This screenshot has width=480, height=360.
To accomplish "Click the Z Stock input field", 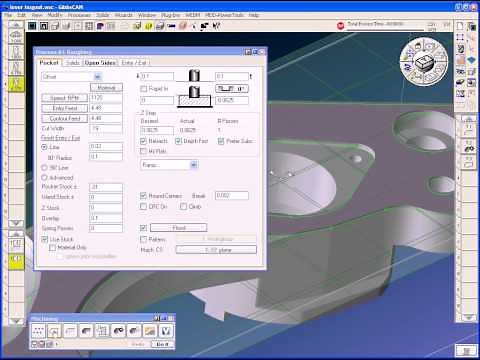I will click(106, 208).
